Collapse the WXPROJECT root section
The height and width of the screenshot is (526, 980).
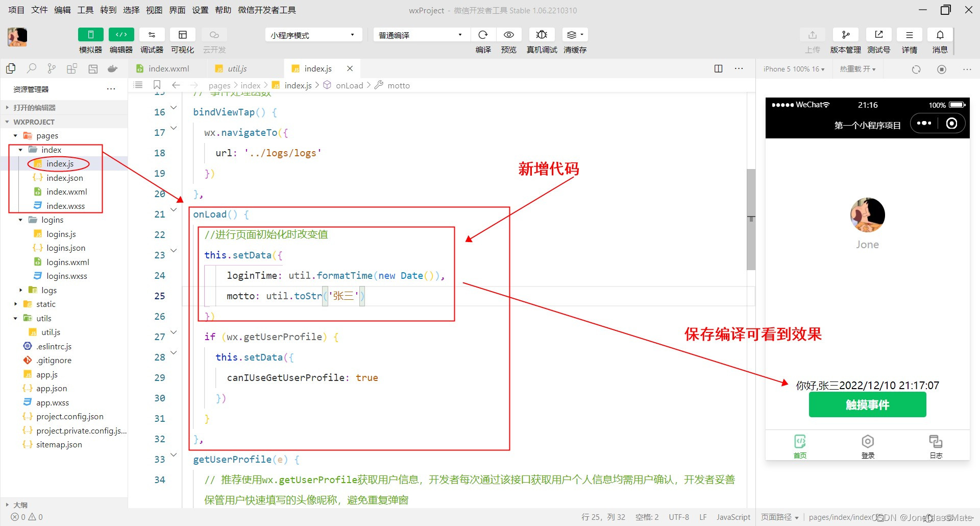point(64,122)
